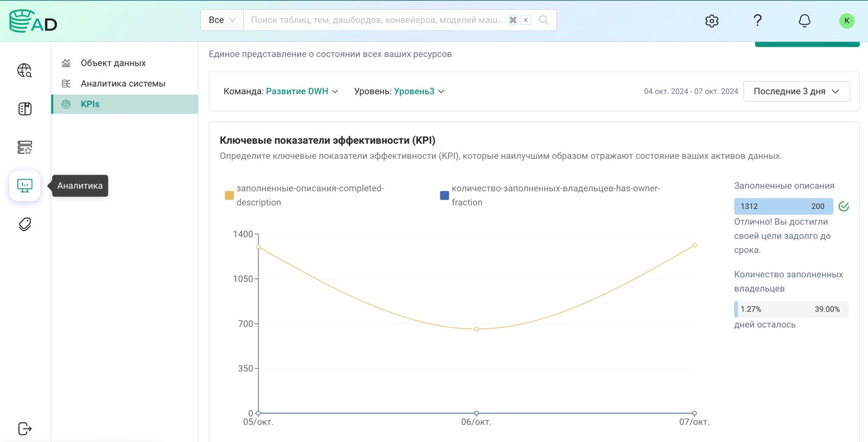This screenshot has width=868, height=442.
Task: Open notifications bell icon
Action: click(x=805, y=21)
